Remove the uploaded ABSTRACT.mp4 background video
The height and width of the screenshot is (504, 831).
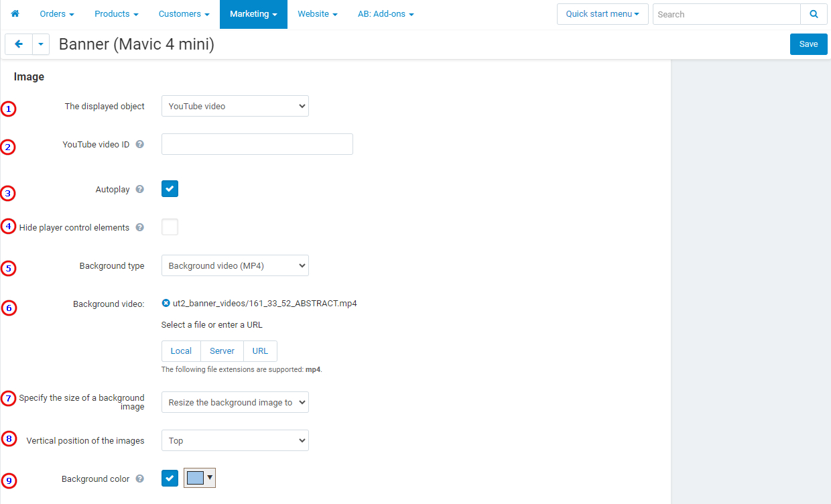[x=166, y=304]
